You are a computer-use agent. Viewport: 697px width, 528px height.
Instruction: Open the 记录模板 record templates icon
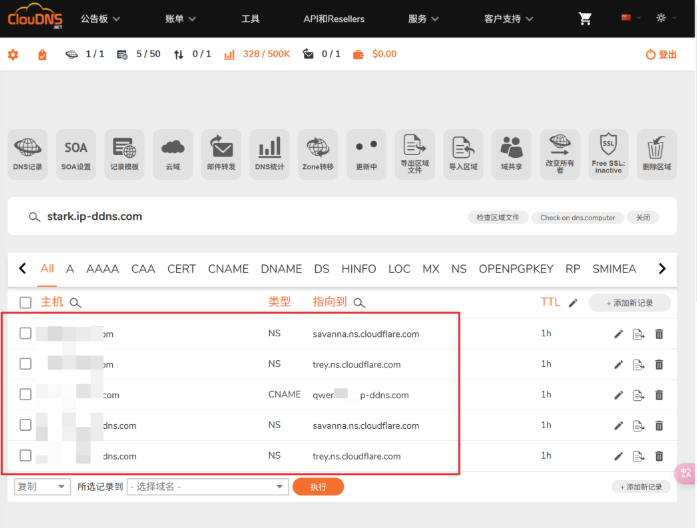[124, 154]
